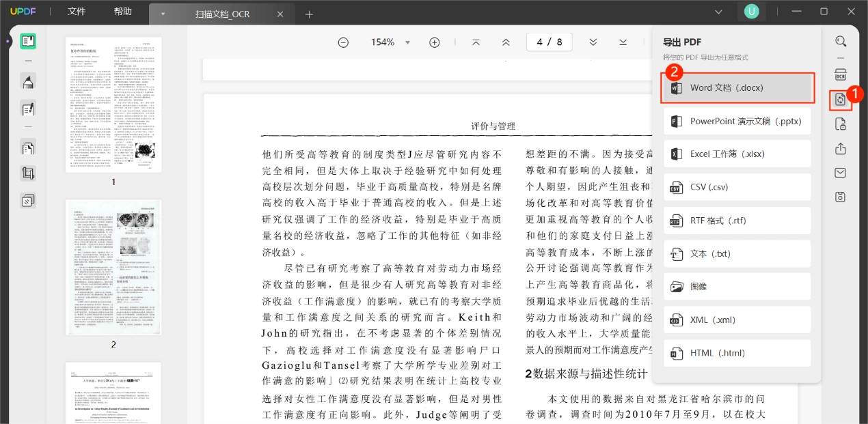Open the reader mode icon in left sidebar
The width and height of the screenshot is (868, 424).
pos(28,41)
